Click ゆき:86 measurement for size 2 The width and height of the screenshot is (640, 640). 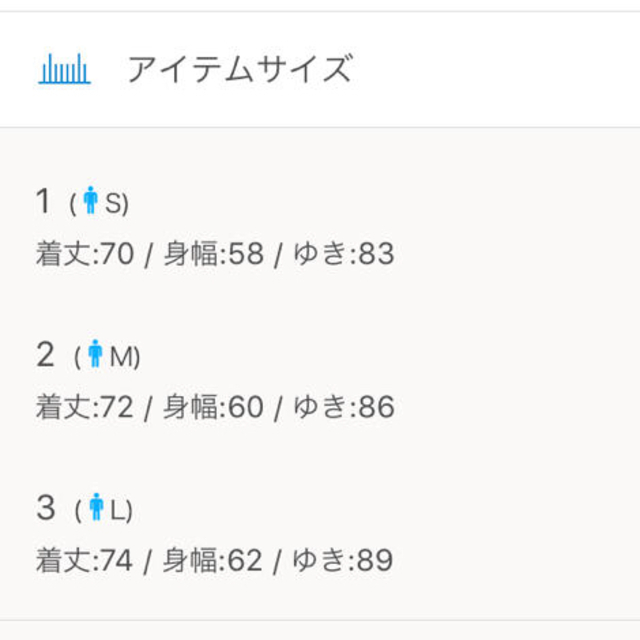pos(344,407)
